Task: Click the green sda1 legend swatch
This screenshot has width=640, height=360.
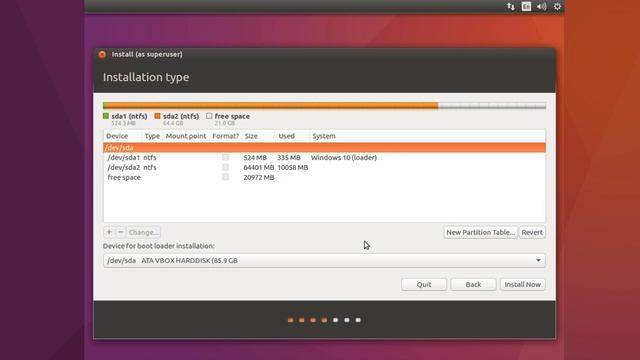Action: (106, 116)
